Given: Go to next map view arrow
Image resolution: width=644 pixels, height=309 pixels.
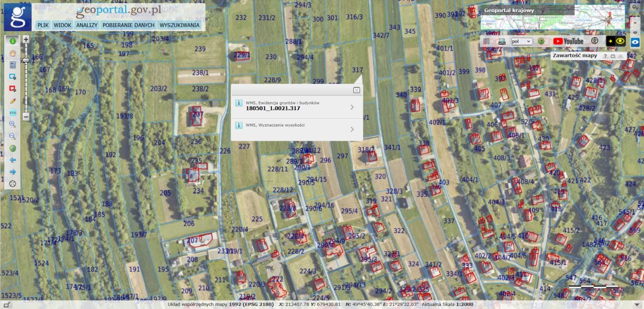Looking at the screenshot, I should (13, 172).
